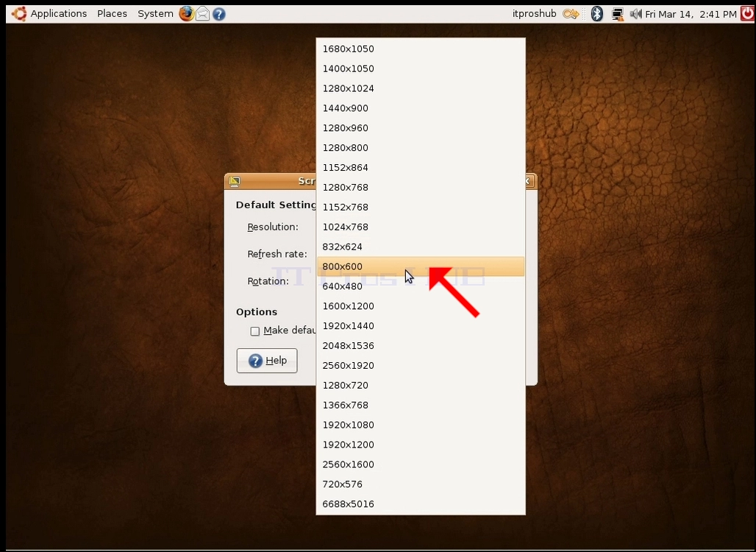Pick the 832x624 resolution
The height and width of the screenshot is (552, 756).
click(421, 247)
